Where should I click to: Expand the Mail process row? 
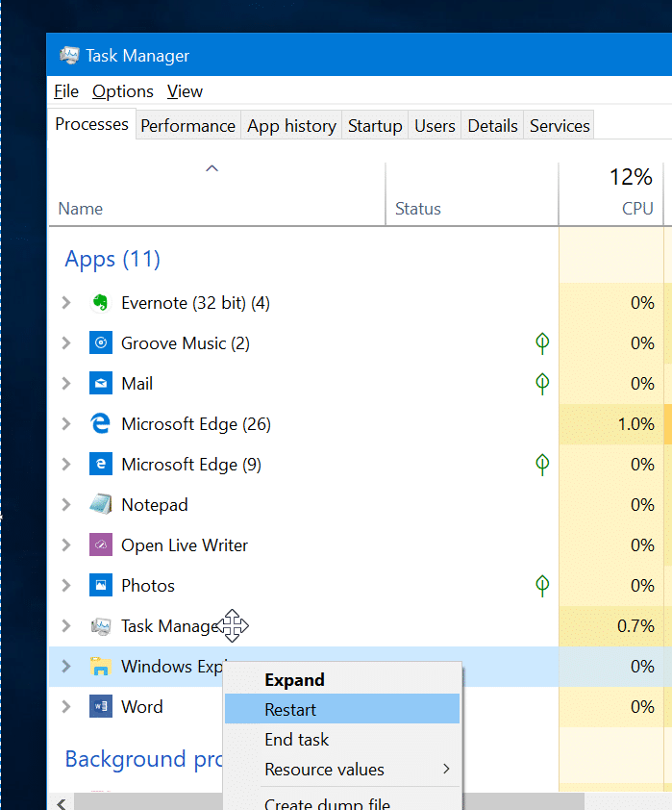[x=66, y=383]
